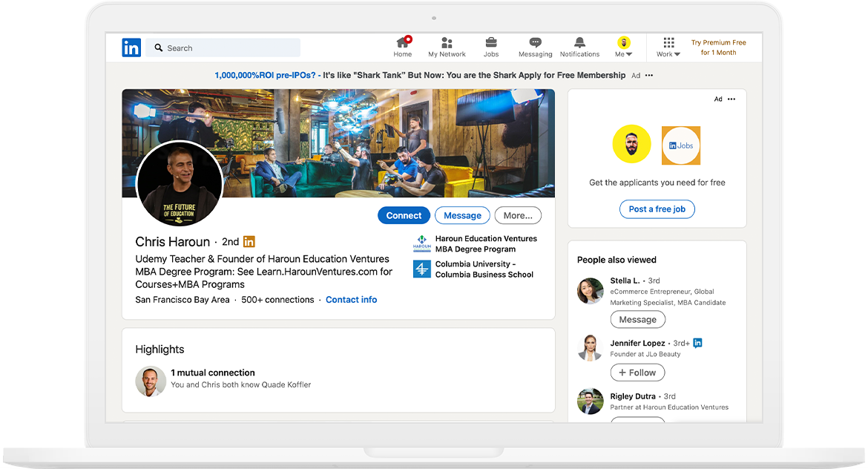868x469 pixels.
Task: Click the LinkedIn premium badge beside Chris Haroun
Action: tap(249, 242)
